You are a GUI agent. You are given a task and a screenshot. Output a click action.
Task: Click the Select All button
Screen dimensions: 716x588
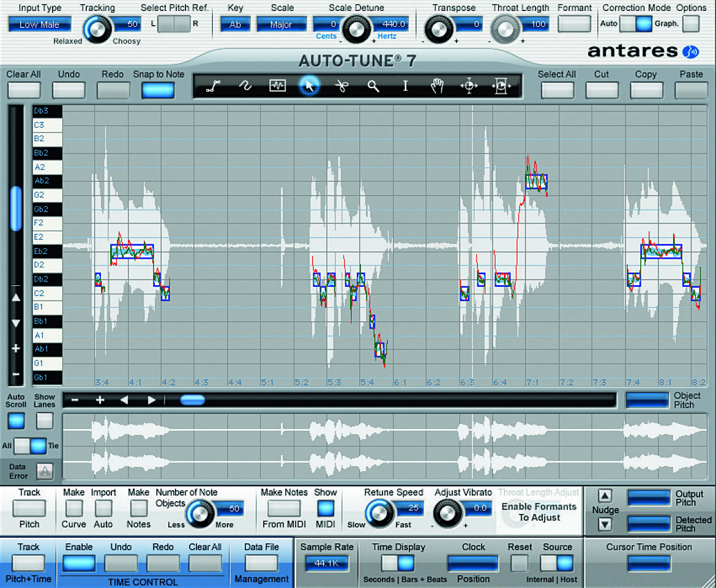pos(557,90)
